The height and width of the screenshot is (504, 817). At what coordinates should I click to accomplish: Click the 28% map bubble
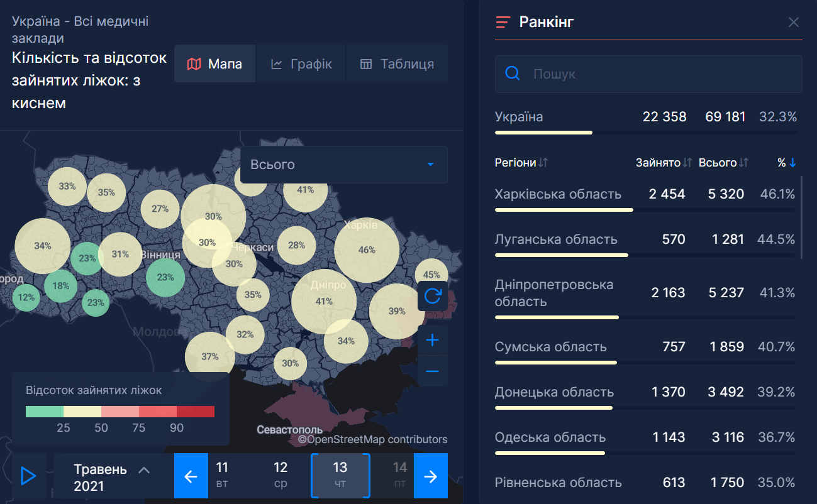[x=297, y=246]
